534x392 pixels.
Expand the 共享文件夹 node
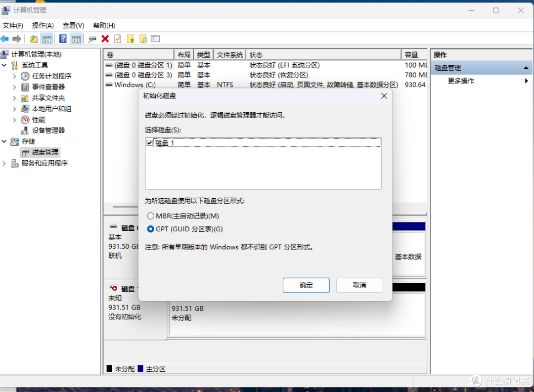click(x=14, y=98)
